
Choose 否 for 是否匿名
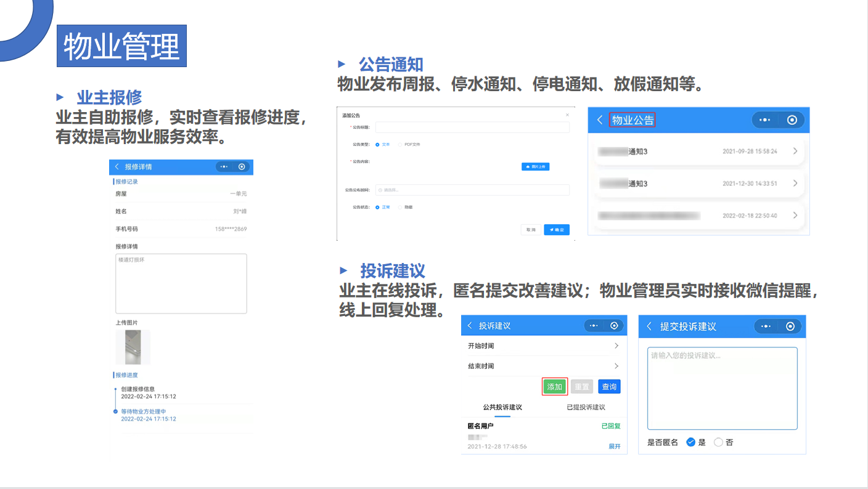pos(718,442)
